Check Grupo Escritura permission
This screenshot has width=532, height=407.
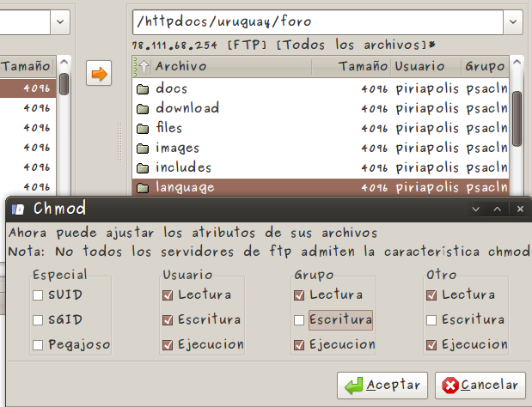[299, 320]
